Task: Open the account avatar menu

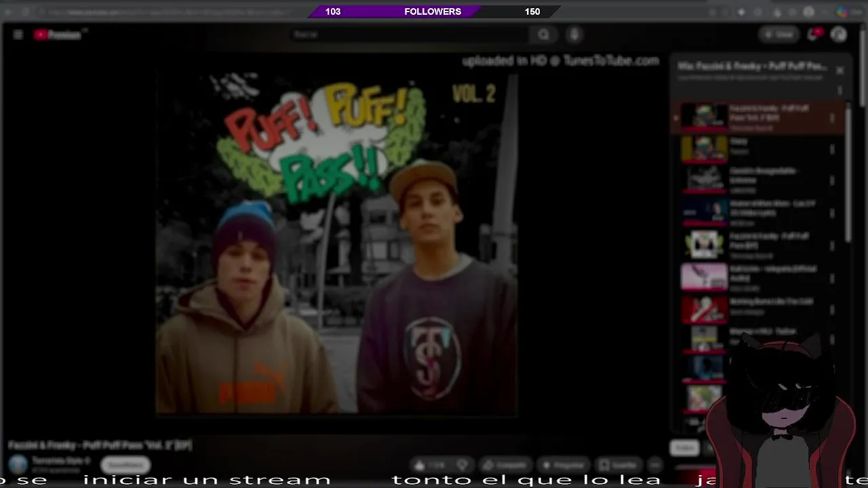Action: pos(839,35)
